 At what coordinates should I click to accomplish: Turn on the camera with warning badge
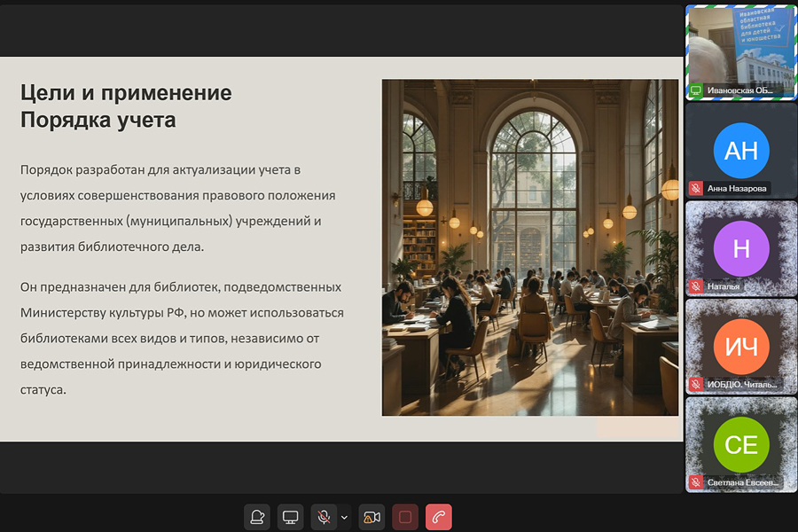(x=372, y=517)
